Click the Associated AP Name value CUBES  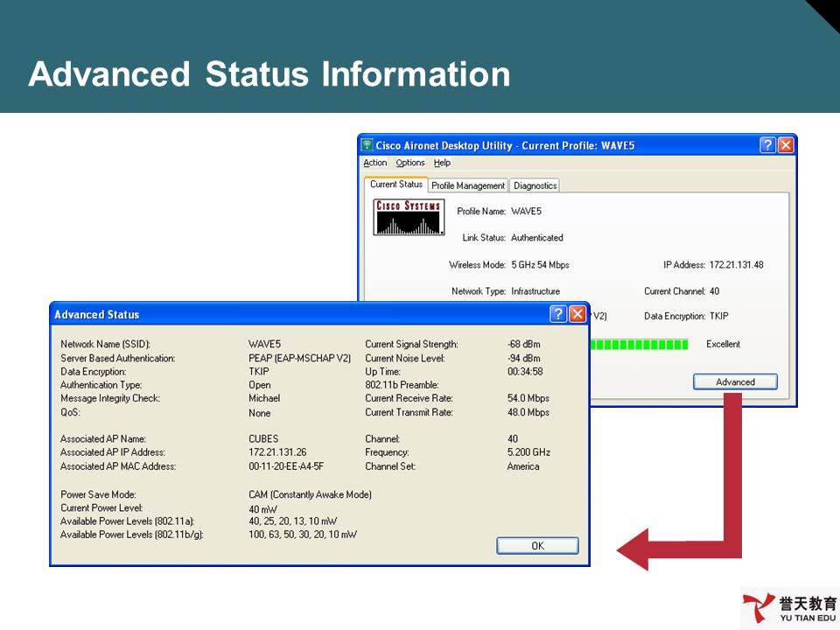click(x=263, y=438)
